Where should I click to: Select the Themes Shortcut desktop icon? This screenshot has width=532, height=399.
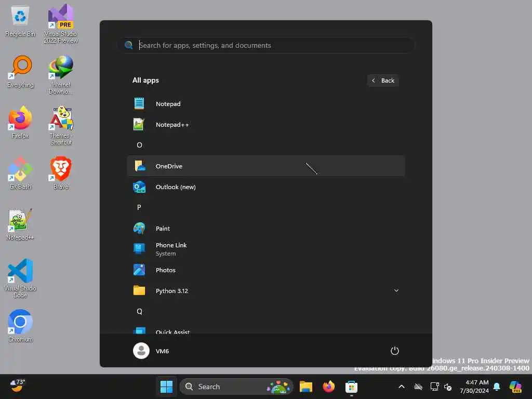click(61, 126)
